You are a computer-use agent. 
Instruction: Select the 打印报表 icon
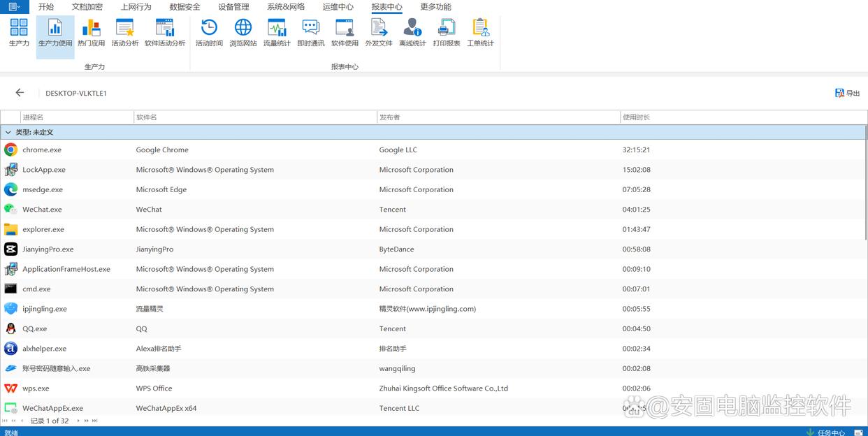coord(446,33)
